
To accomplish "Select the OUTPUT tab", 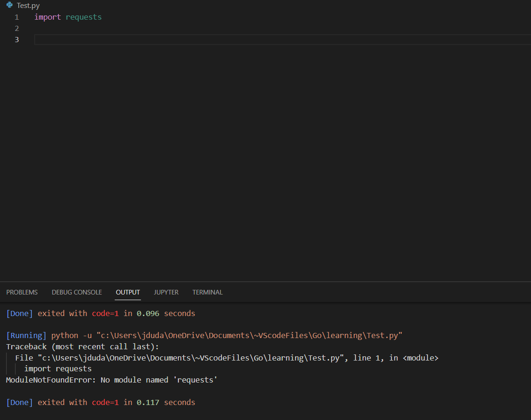I will click(127, 292).
